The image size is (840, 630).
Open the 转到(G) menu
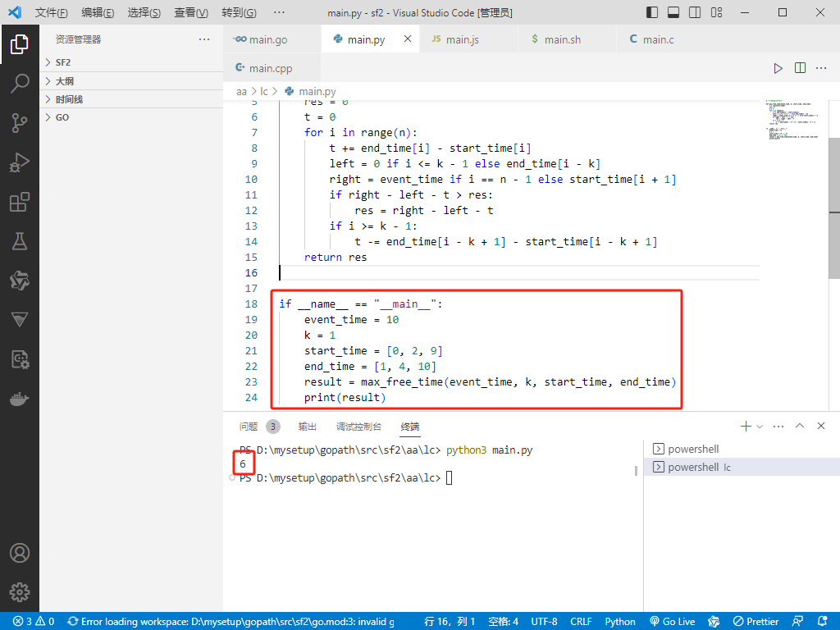click(239, 12)
